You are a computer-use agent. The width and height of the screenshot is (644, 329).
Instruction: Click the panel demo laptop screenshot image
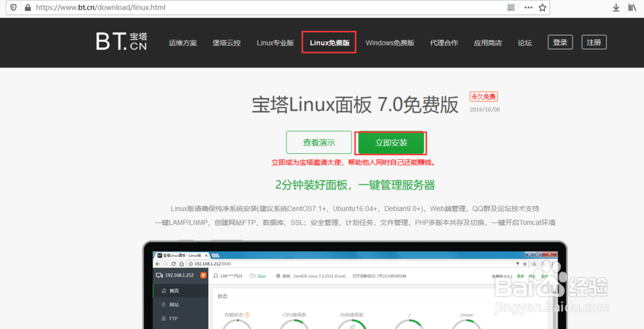tap(355, 285)
